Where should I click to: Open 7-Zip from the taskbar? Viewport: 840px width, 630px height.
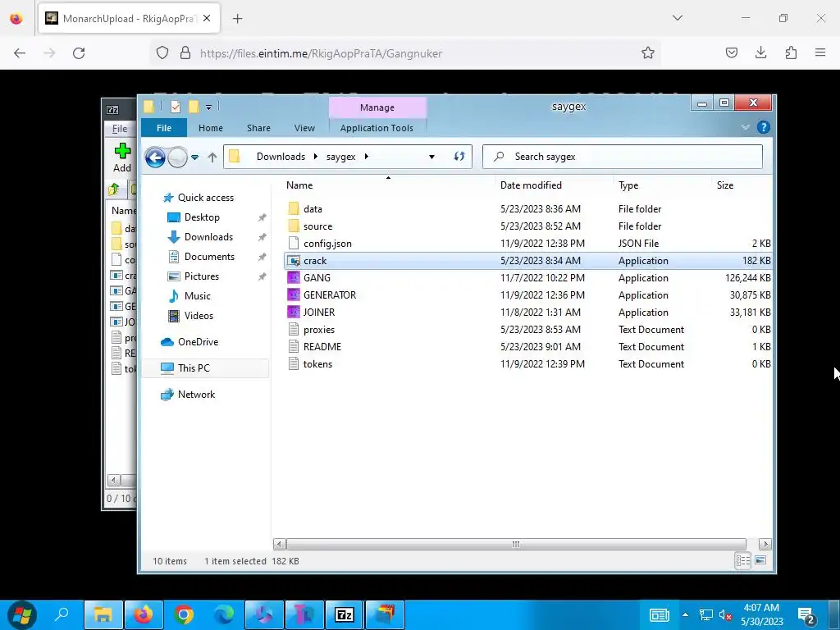(344, 614)
